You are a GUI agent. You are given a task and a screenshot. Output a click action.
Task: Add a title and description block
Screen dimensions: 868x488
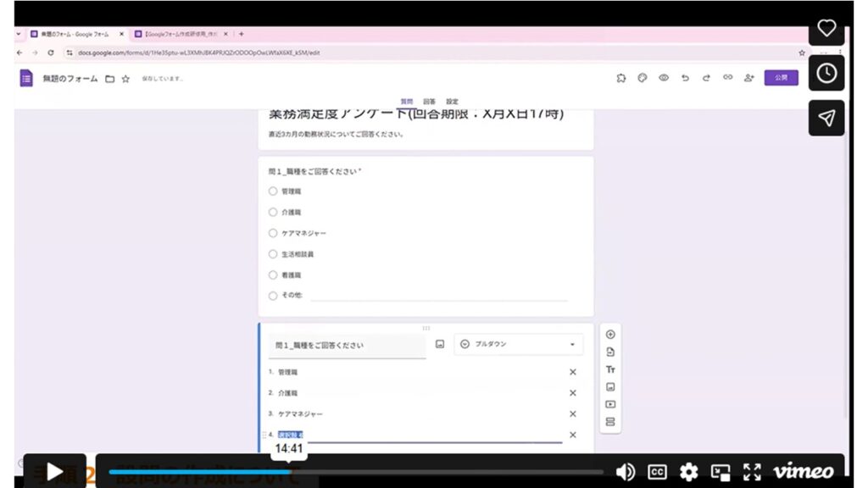click(610, 369)
